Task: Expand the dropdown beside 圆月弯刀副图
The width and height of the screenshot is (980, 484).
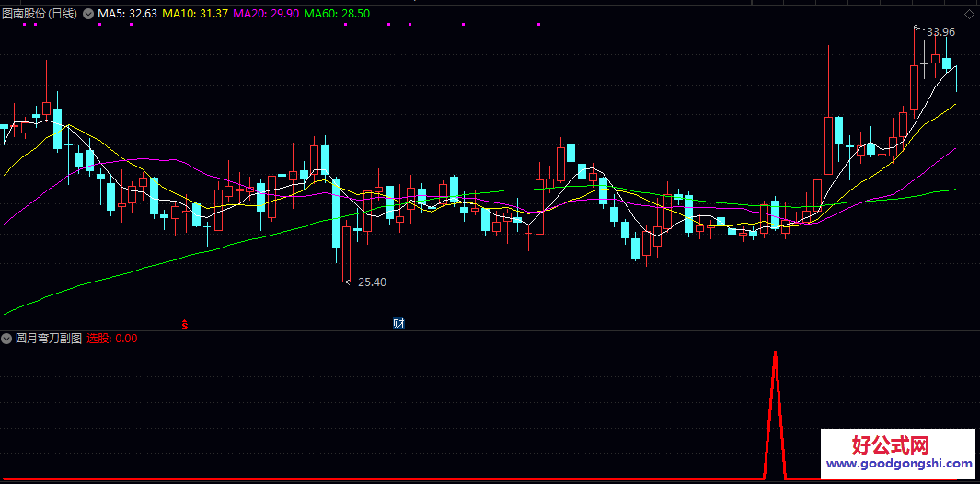Action: [6, 339]
